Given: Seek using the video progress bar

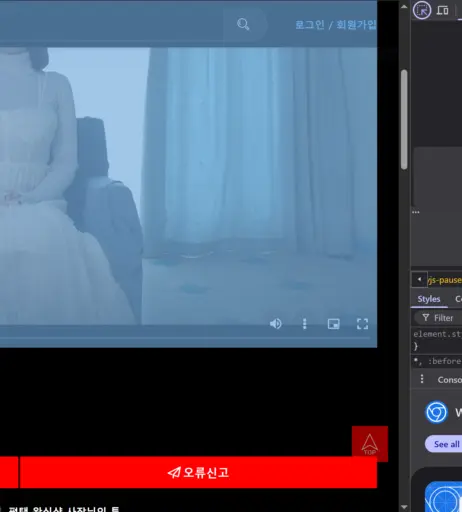Looking at the screenshot, I should (x=185, y=338).
